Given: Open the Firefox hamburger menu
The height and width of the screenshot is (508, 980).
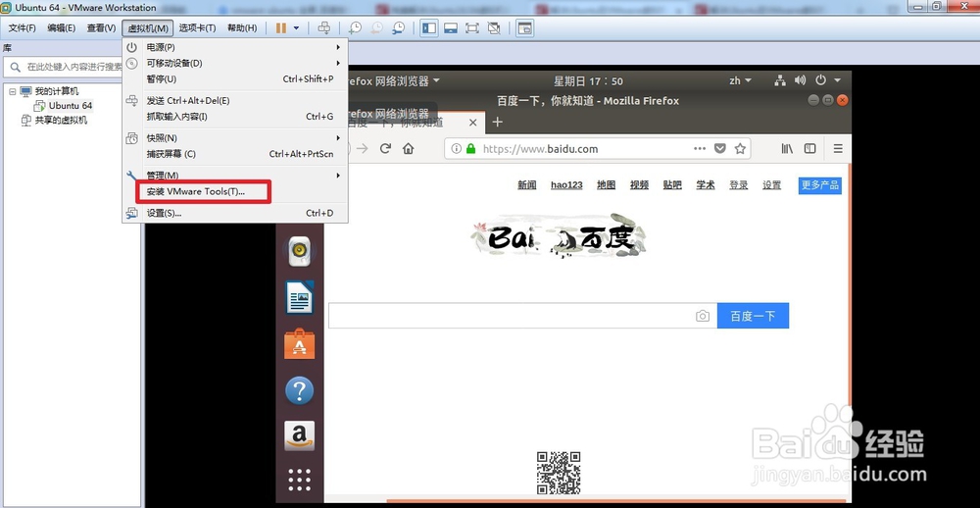Looking at the screenshot, I should pyautogui.click(x=838, y=149).
